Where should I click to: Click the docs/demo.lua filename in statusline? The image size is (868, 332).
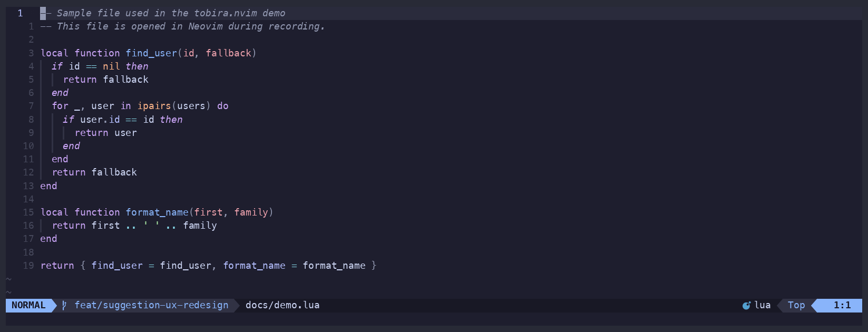[x=282, y=305]
